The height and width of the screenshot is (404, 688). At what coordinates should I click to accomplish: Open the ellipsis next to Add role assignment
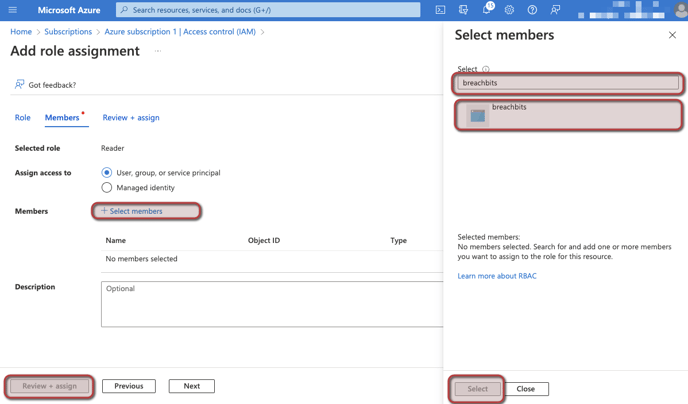point(158,51)
